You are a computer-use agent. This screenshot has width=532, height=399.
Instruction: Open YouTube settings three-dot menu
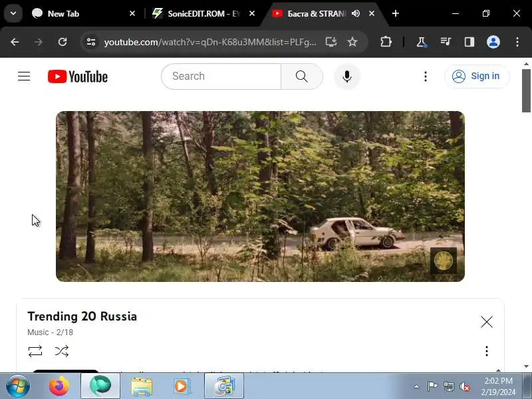click(426, 76)
